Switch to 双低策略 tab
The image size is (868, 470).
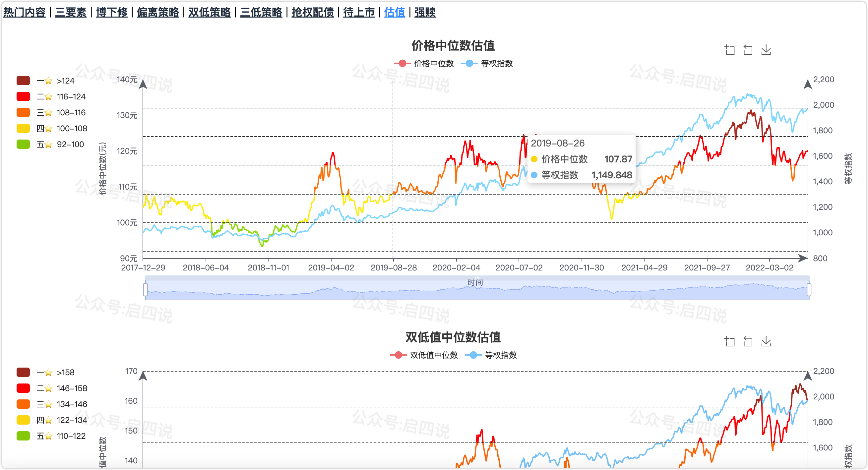coord(209,13)
